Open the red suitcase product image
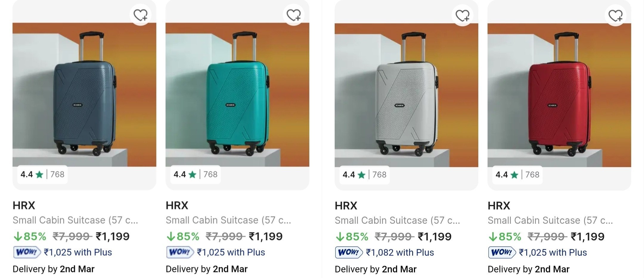Screen dimensions: 644x278 (559, 95)
